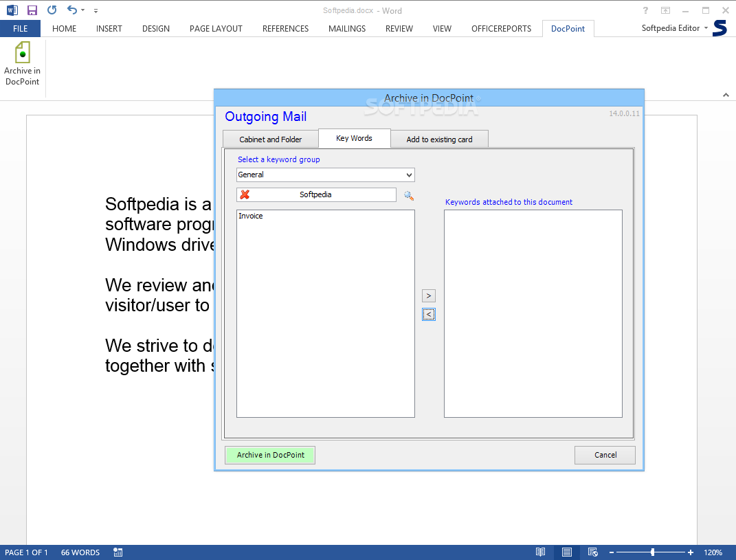Save the document with the floppy icon
Image resolution: width=736 pixels, height=560 pixels.
pyautogui.click(x=32, y=10)
